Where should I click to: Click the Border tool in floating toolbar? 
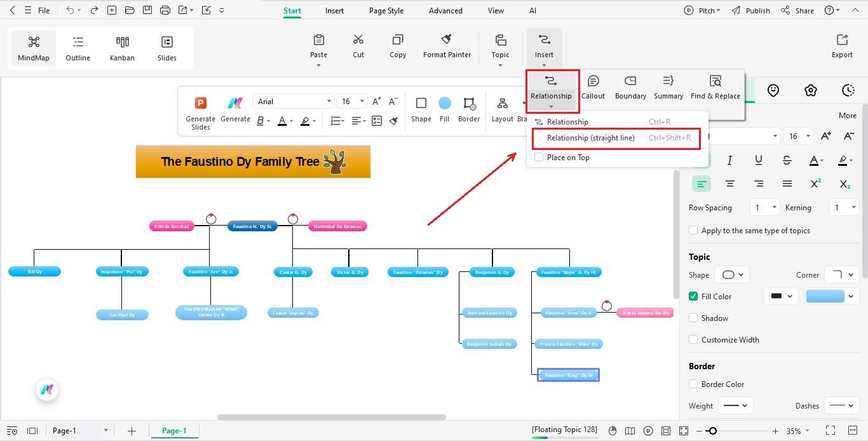point(469,109)
